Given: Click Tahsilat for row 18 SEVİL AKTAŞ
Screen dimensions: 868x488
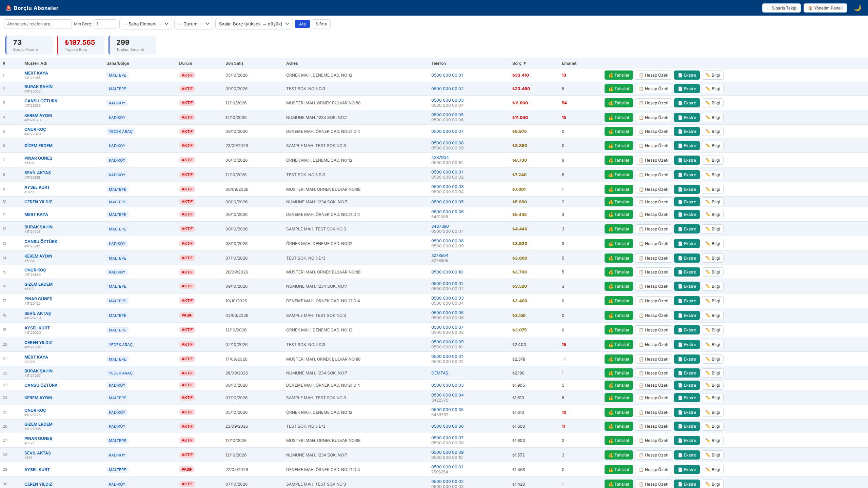Looking at the screenshot, I should coord(618,316).
